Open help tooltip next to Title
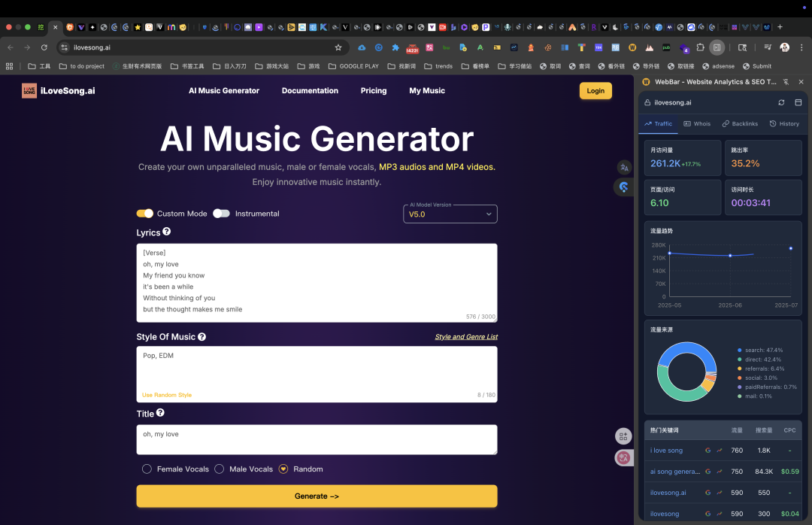The height and width of the screenshot is (525, 812). (161, 412)
